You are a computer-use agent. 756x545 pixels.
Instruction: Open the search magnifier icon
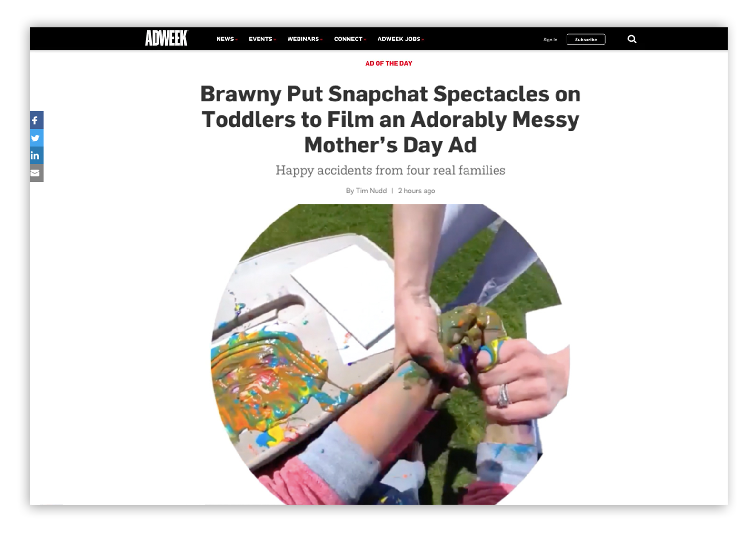click(x=632, y=39)
